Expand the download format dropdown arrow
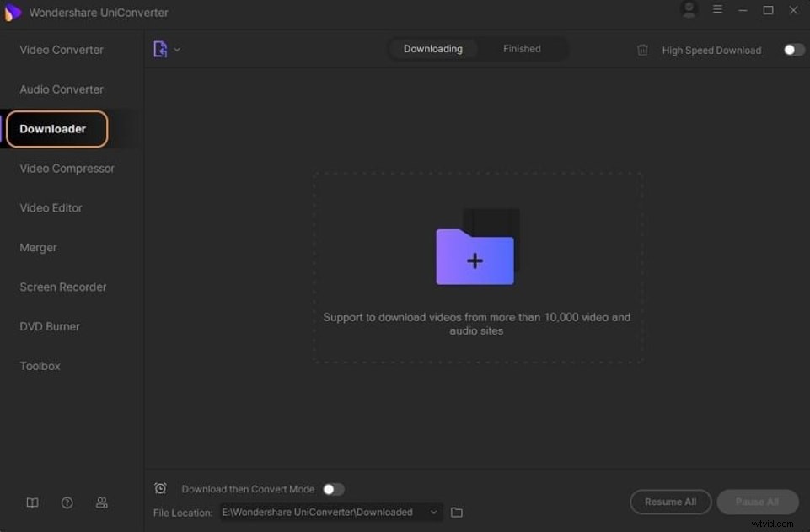This screenshot has width=810, height=532. [176, 49]
